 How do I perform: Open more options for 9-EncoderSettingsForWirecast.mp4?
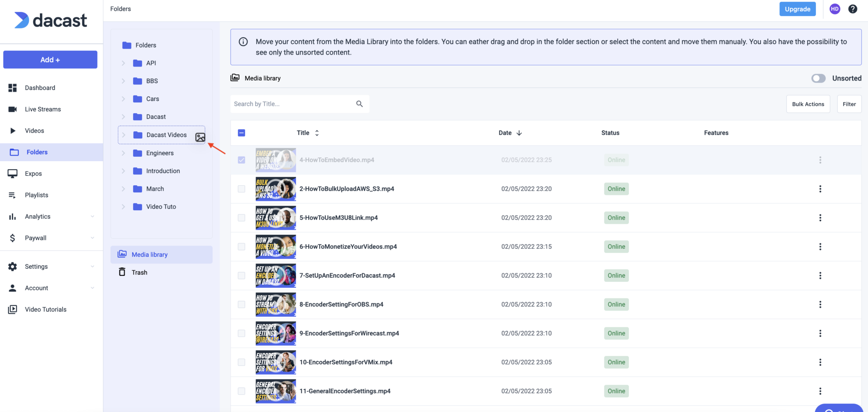click(x=820, y=333)
